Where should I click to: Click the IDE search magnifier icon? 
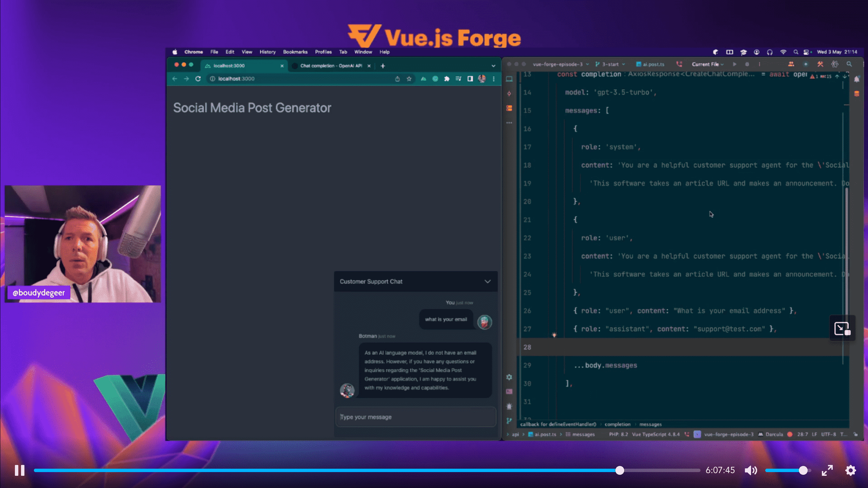(x=849, y=64)
